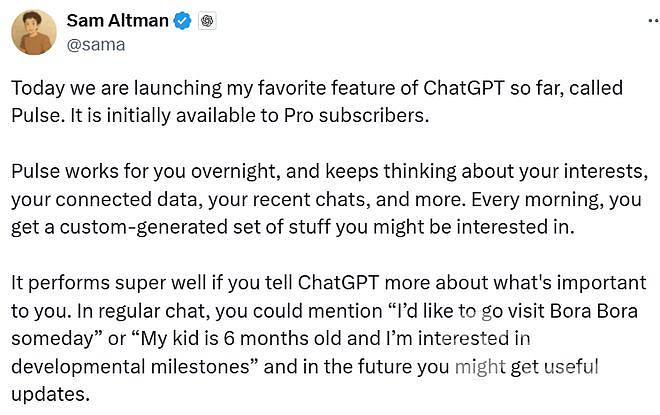Open the @sama handle link
The height and width of the screenshot is (415, 660).
pos(96,44)
